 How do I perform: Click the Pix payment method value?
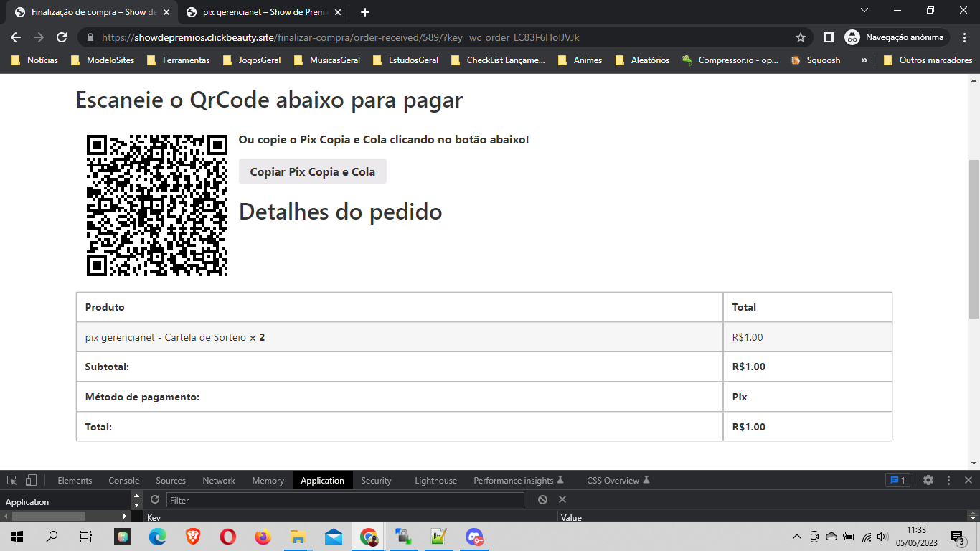[740, 397]
